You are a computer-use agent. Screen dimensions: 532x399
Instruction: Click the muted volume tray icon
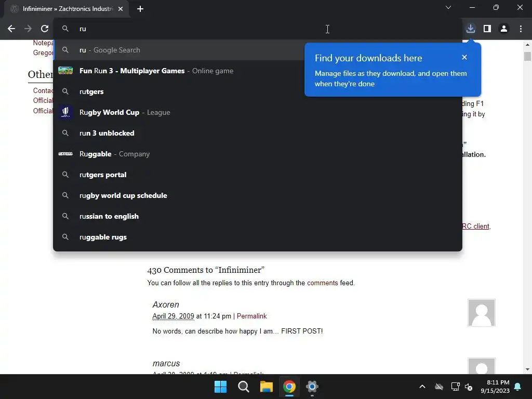(469, 387)
